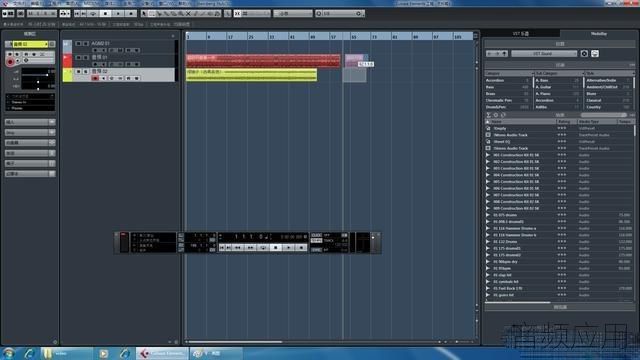Viewport: 640px width, 360px height.
Task: Click TEMPO on the transport panel
Action: [x=316, y=240]
